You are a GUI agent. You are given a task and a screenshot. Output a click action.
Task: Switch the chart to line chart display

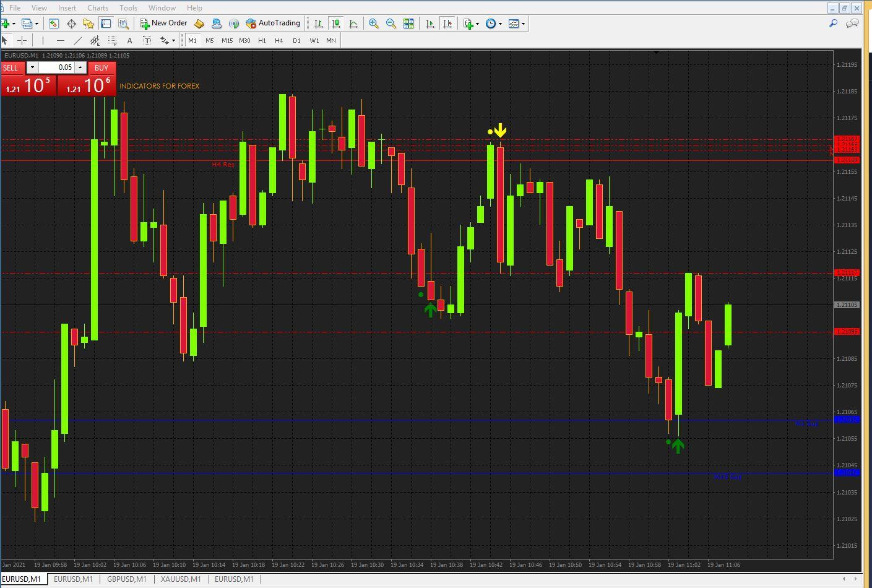point(353,24)
